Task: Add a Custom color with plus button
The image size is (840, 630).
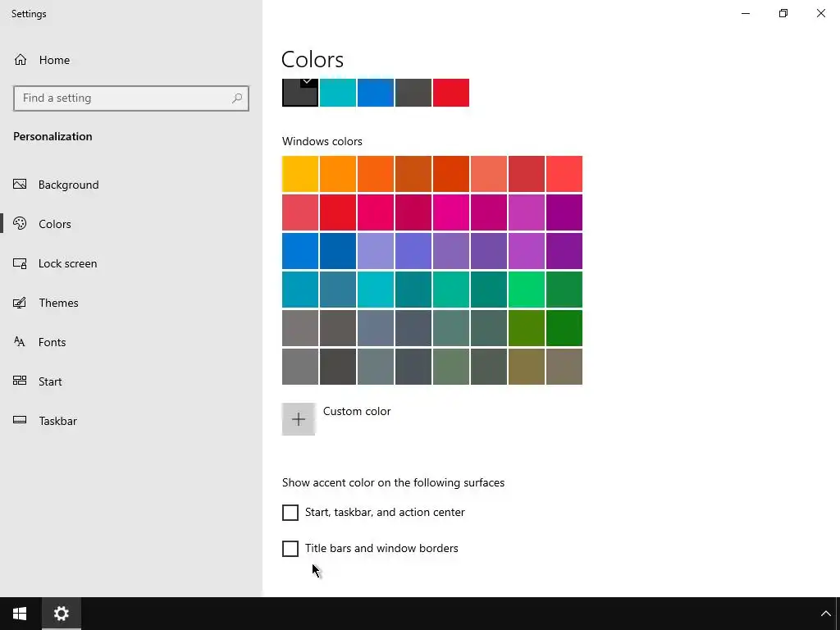Action: coord(299,419)
